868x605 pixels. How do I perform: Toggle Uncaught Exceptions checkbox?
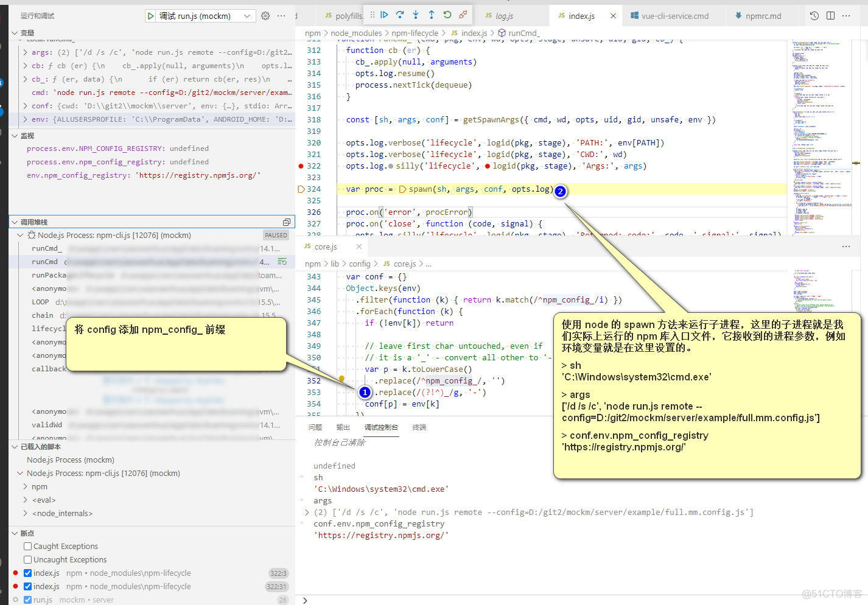point(27,560)
